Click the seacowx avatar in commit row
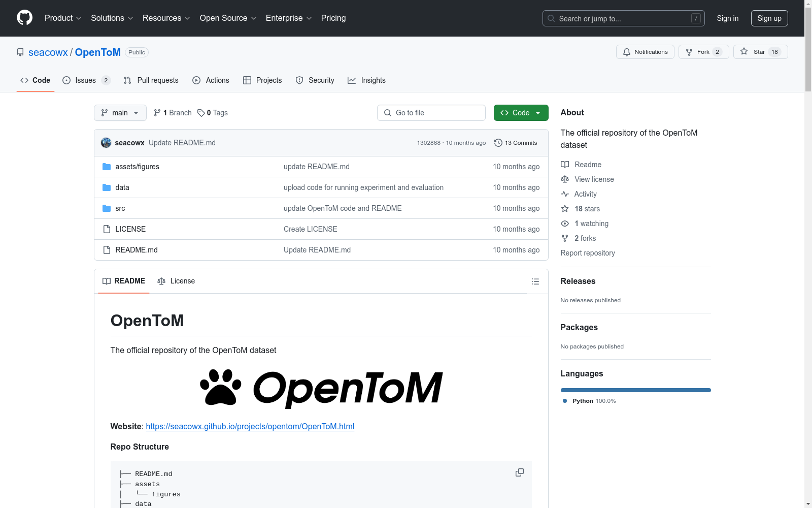Image resolution: width=812 pixels, height=508 pixels. tap(106, 143)
